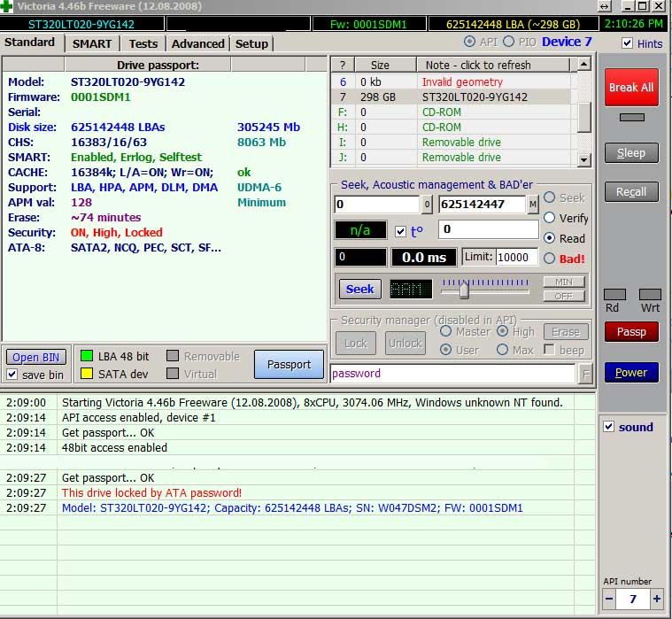Click the gray indicator below Break All
Screen dimensions: 672x619
coord(631,117)
